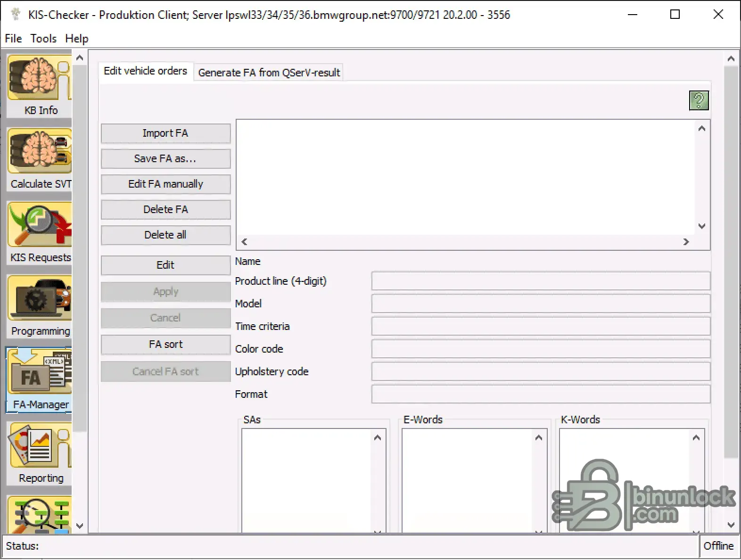The image size is (741, 560).
Task: Open the KB Info module
Action: [x=40, y=85]
